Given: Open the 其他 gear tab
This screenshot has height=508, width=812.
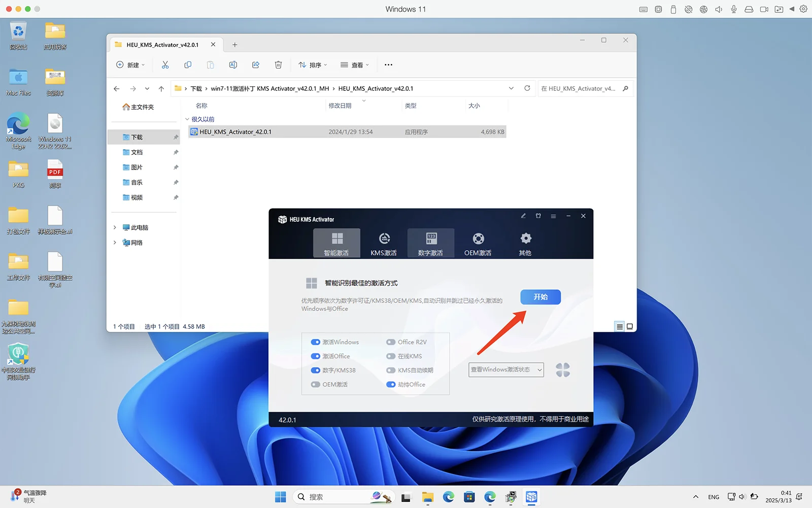Looking at the screenshot, I should pyautogui.click(x=525, y=243).
